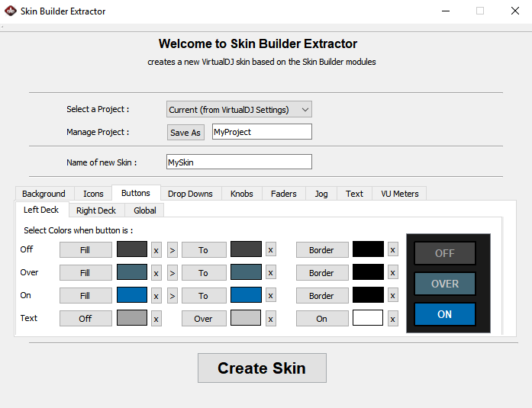Clear Over gradient To color with x
Viewport: 532px width, 408px height.
[271, 272]
